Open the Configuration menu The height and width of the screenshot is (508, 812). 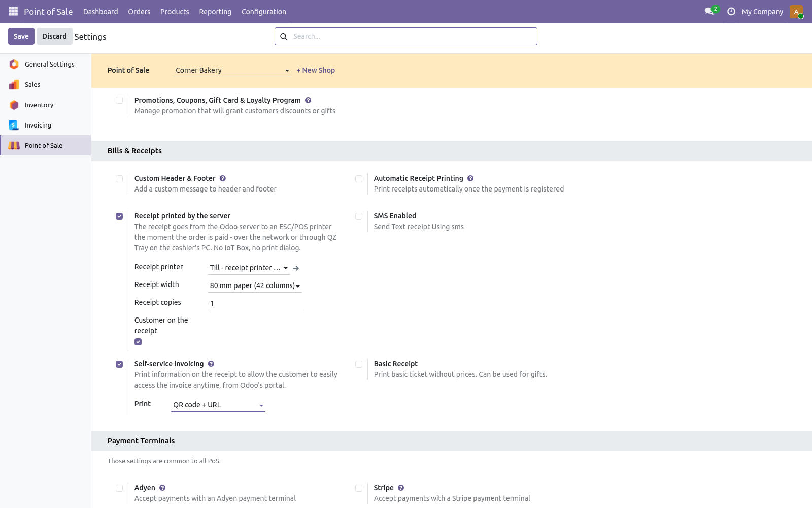[x=264, y=11]
